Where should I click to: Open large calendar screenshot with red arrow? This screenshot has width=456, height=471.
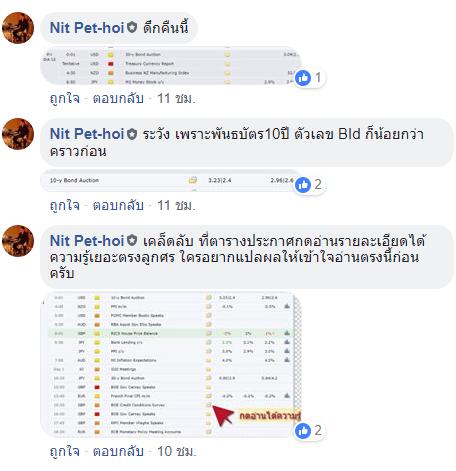(x=170, y=365)
